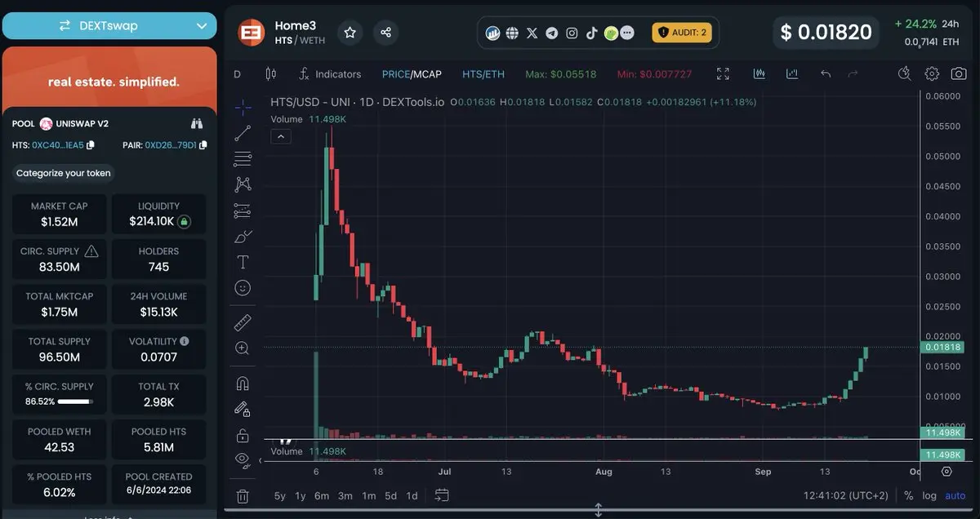Select the 1d time range

[412, 495]
